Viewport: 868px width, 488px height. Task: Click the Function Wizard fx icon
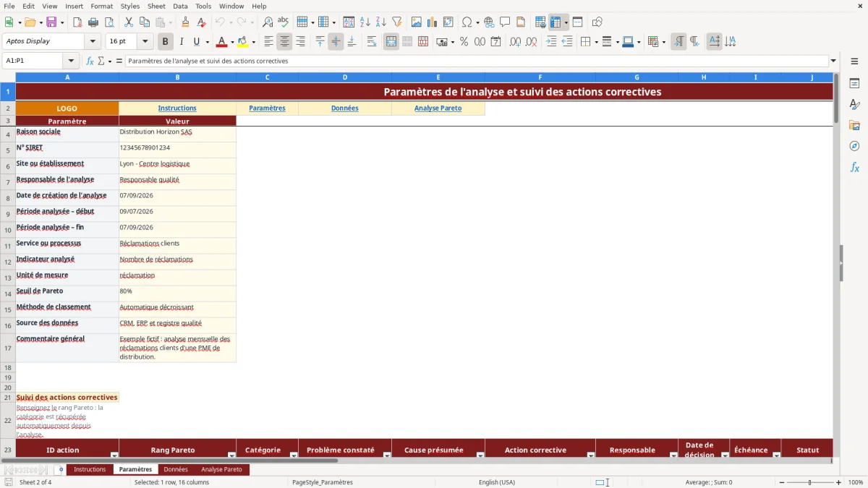90,61
